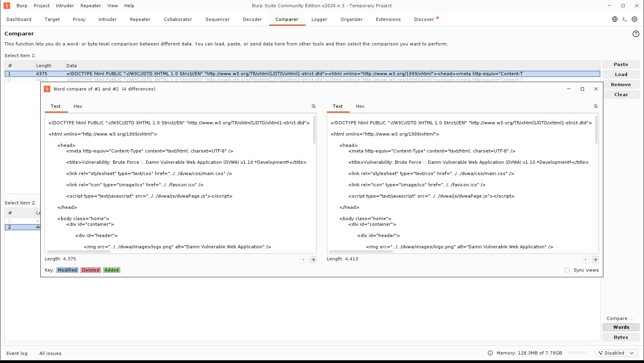Click left pane vertical scrollbar

coord(314,130)
